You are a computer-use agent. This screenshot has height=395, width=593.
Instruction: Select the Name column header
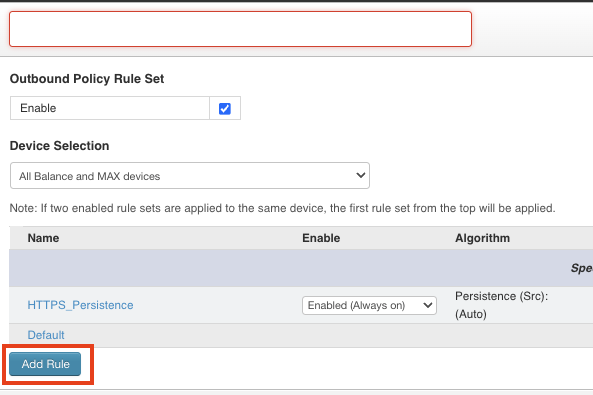pyautogui.click(x=43, y=238)
